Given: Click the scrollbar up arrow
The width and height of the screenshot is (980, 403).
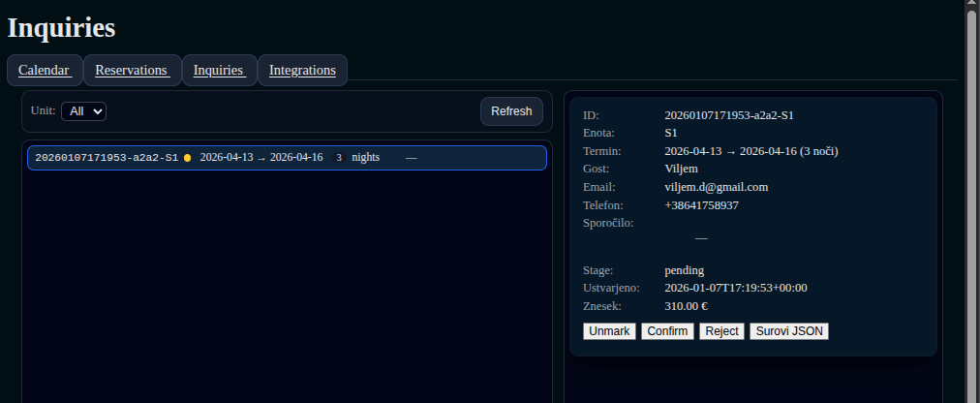Looking at the screenshot, I should pyautogui.click(x=971, y=5).
